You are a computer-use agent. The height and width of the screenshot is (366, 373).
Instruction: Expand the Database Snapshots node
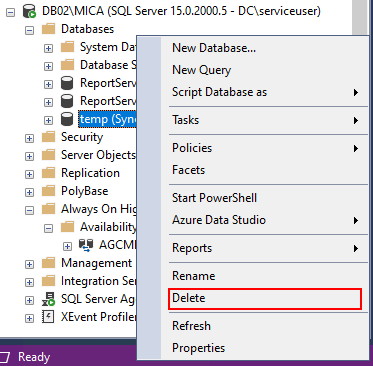point(48,66)
